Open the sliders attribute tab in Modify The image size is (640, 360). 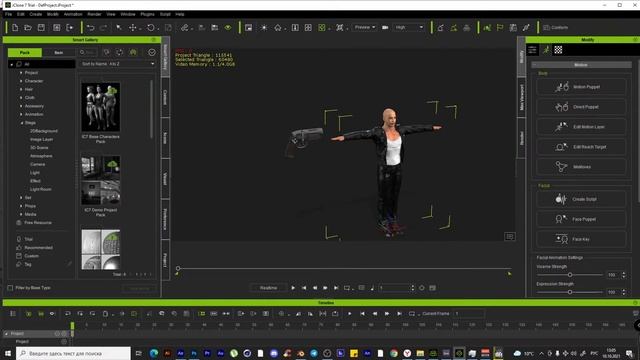pyautogui.click(x=532, y=50)
